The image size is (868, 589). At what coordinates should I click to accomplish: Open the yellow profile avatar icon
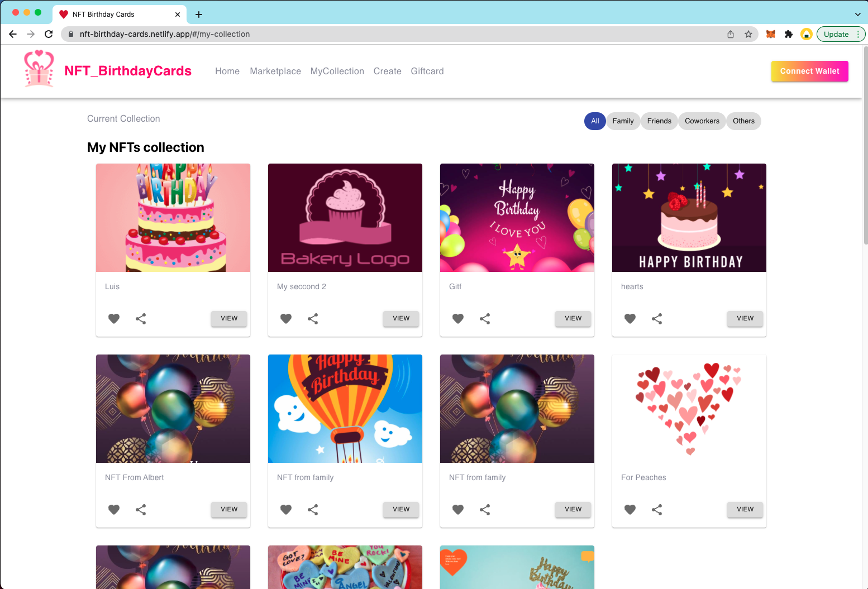807,34
